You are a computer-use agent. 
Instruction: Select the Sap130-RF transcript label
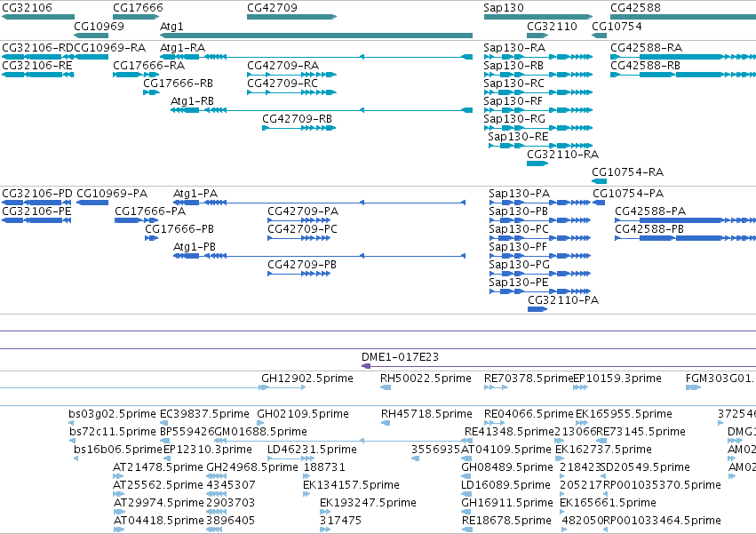513,100
